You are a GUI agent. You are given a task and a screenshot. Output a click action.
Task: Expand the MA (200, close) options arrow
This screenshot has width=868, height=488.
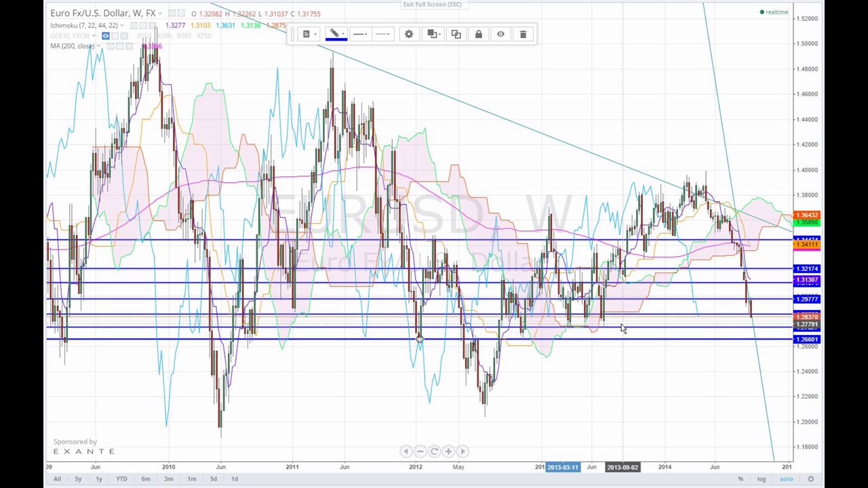pyautogui.click(x=99, y=46)
